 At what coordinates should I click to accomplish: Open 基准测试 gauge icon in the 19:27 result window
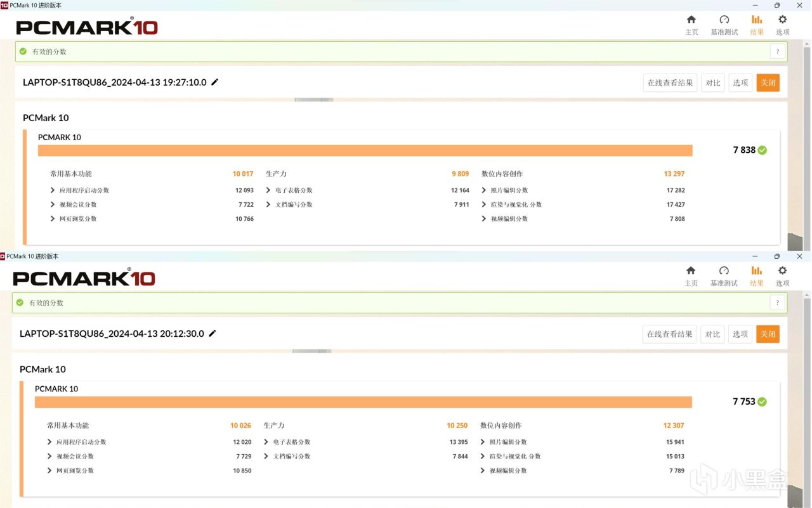(x=724, y=20)
